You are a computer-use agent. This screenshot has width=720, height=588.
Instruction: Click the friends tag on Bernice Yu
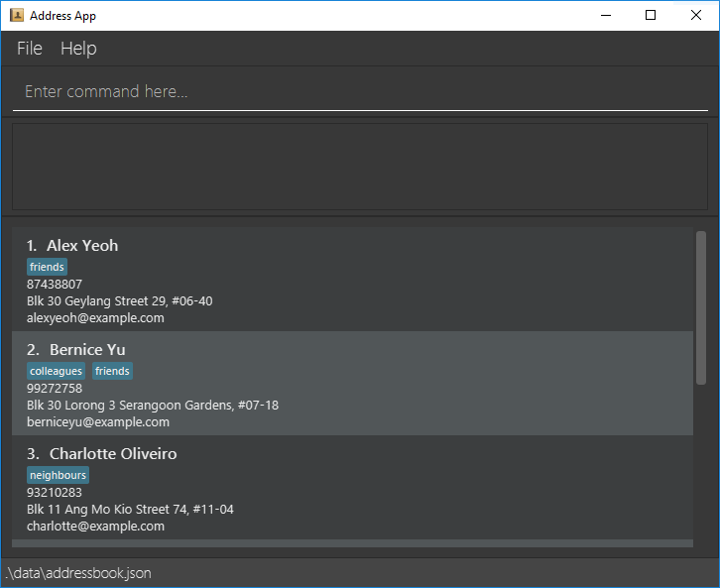(x=112, y=371)
